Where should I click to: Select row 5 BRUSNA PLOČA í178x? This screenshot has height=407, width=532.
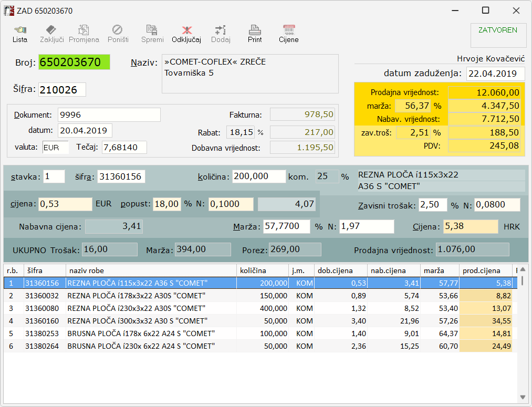point(141,333)
